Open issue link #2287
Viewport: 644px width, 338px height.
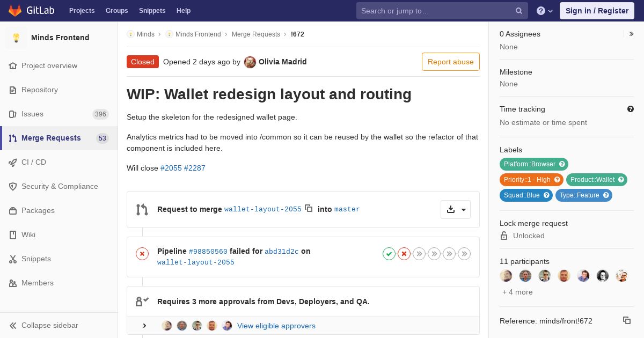click(x=195, y=168)
